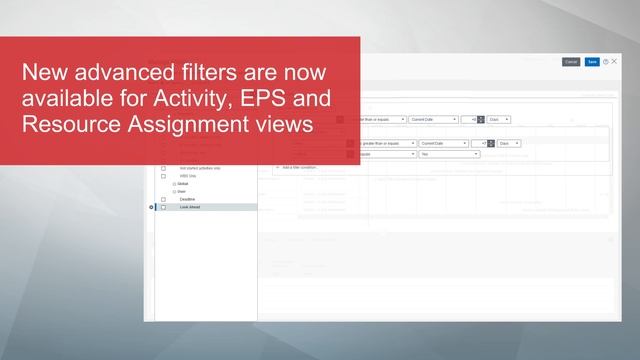Screen dimensions: 640x360
Task: Open the No value dropdown
Action: tap(449, 154)
